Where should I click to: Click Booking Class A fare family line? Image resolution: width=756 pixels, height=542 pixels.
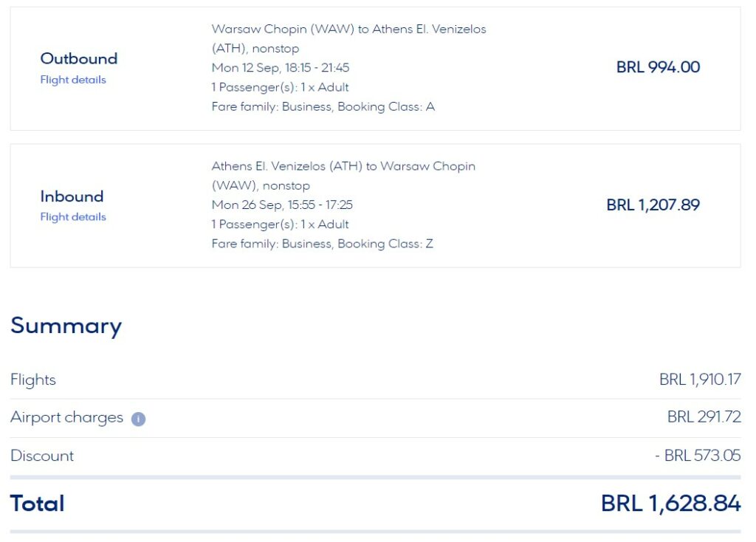click(323, 106)
